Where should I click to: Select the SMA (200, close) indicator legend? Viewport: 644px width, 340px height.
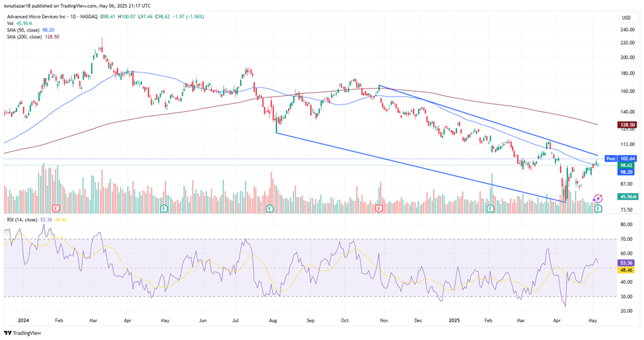(34, 37)
